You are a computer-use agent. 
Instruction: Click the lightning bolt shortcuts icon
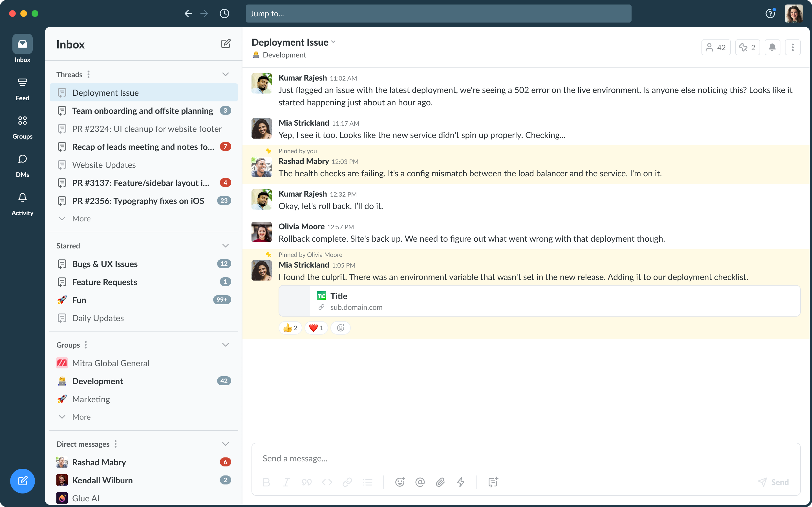(x=461, y=482)
